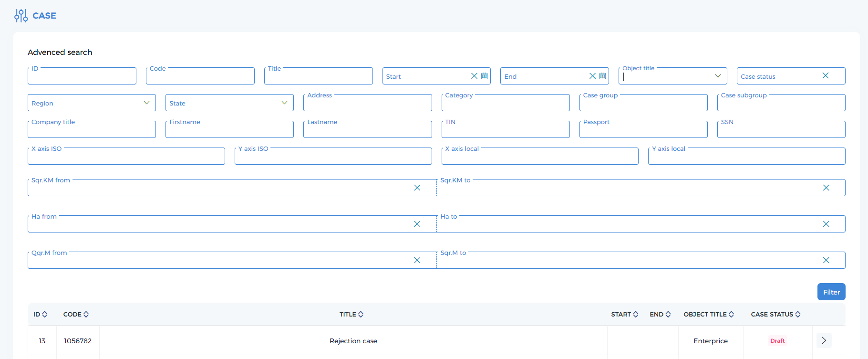Open the Region dropdown
Image resolution: width=868 pixels, height=359 pixels.
tap(146, 103)
